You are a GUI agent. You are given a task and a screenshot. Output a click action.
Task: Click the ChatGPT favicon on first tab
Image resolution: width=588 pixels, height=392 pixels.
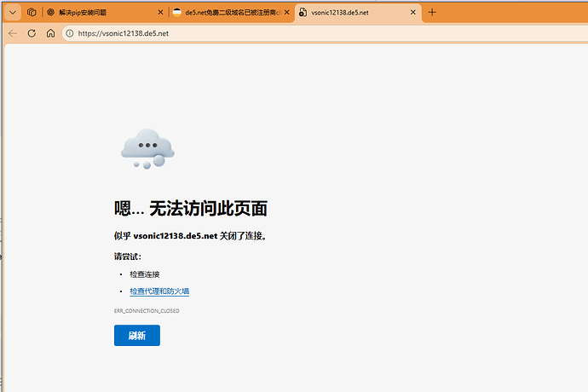50,13
